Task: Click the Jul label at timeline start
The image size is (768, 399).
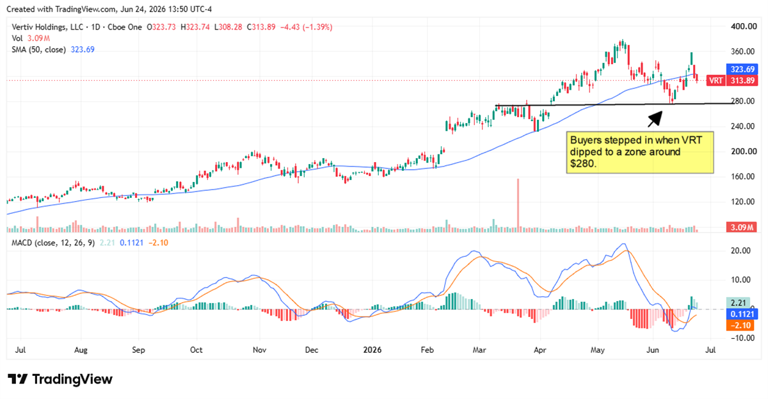Action: tap(21, 350)
